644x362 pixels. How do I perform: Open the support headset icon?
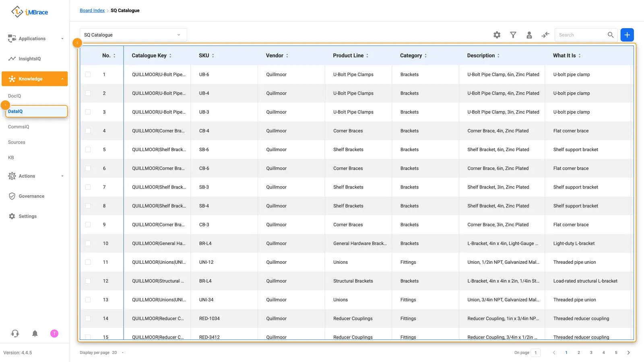tap(15, 333)
